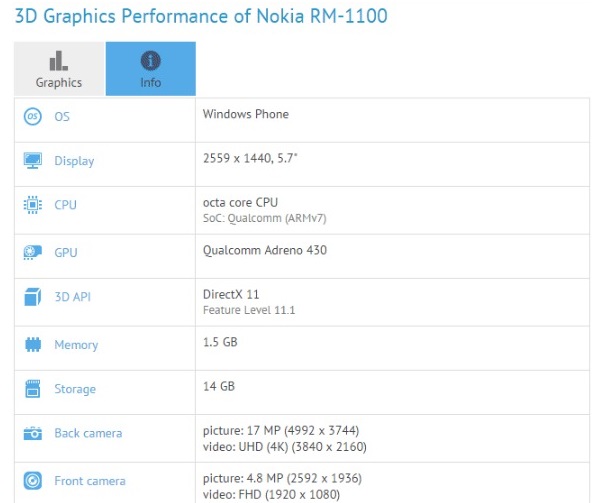Click the 3D API cube icon

[x=33, y=297]
